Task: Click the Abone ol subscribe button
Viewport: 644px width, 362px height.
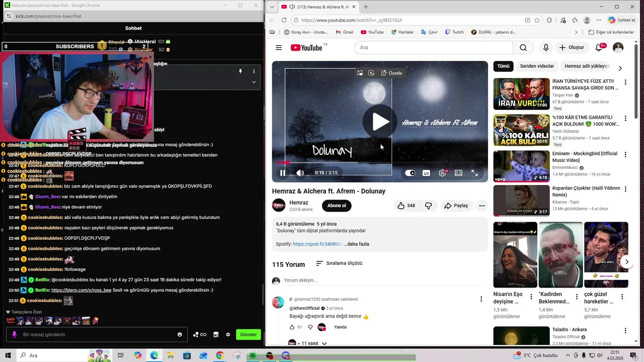Action: pyautogui.click(x=337, y=206)
